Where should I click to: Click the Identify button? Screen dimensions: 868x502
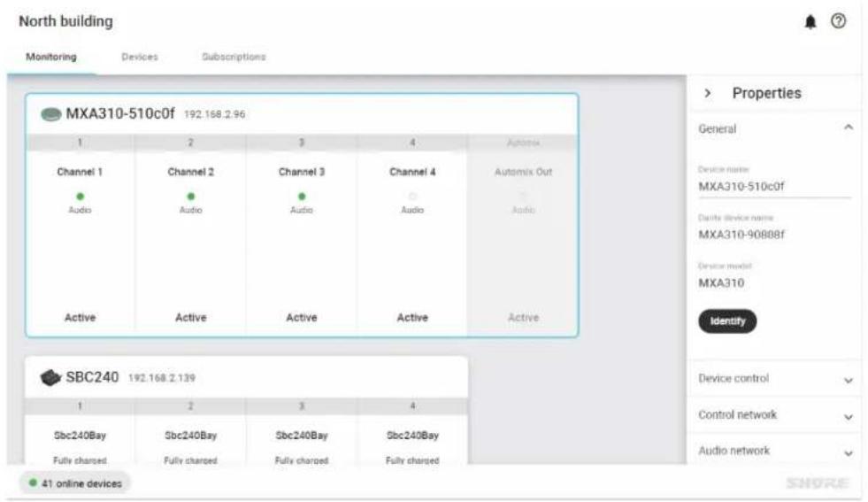[727, 321]
